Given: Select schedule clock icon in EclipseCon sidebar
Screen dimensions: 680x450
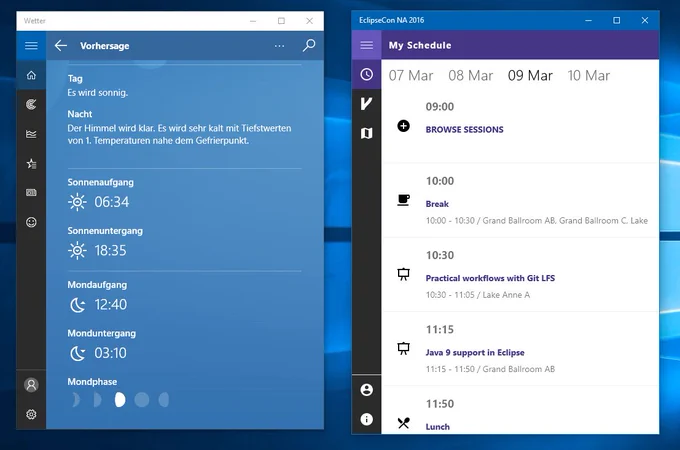Looking at the screenshot, I should pos(366,75).
